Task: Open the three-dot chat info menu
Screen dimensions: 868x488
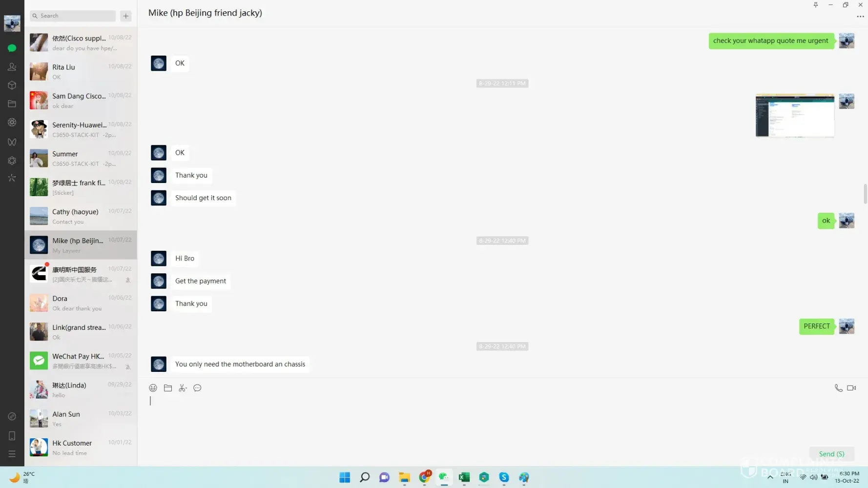Action: point(860,17)
